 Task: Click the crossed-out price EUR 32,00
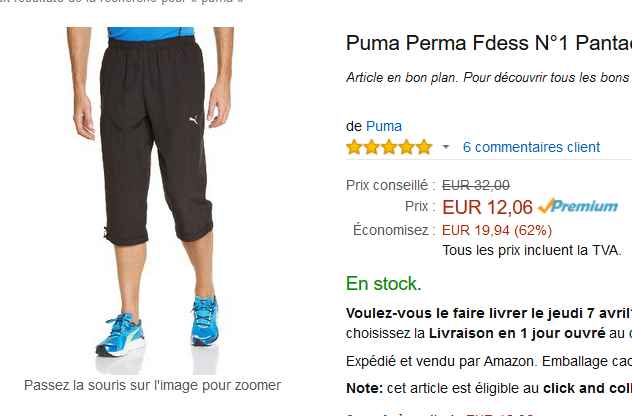point(476,184)
